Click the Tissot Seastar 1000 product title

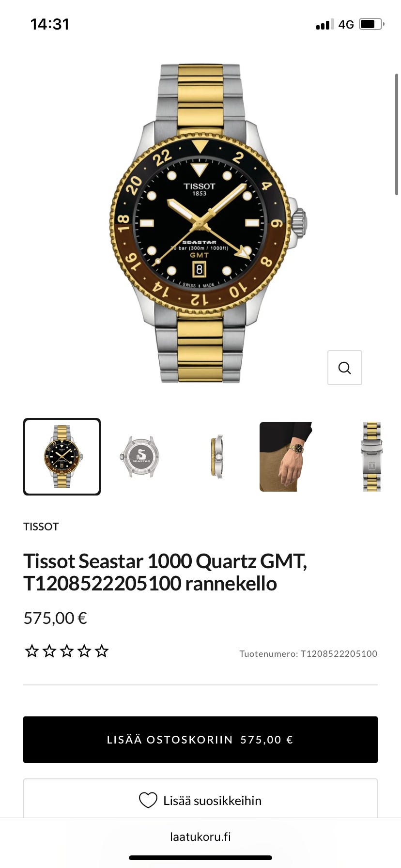pyautogui.click(x=165, y=572)
